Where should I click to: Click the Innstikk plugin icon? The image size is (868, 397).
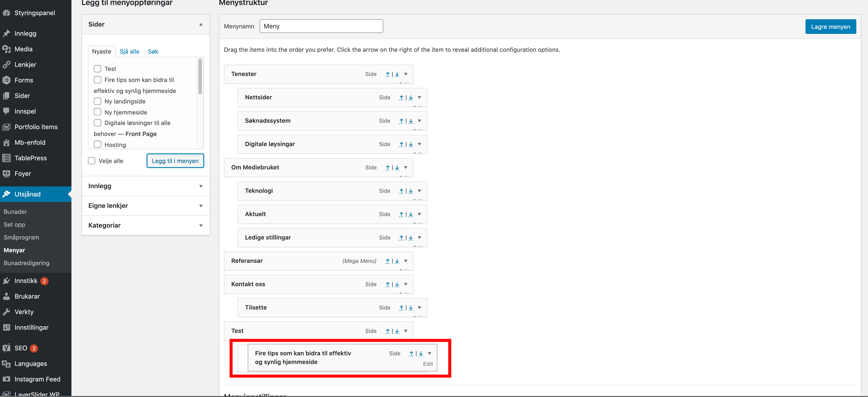[6, 281]
